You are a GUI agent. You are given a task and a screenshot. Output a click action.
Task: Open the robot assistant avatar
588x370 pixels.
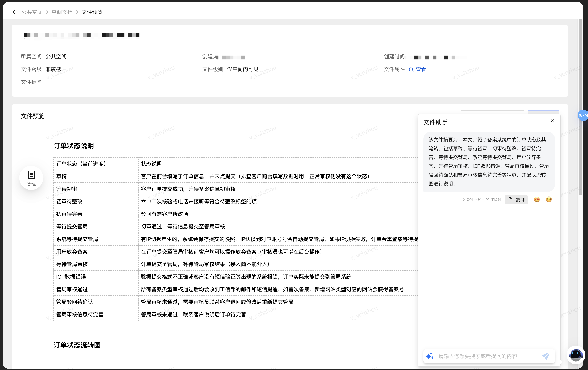pyautogui.click(x=576, y=355)
